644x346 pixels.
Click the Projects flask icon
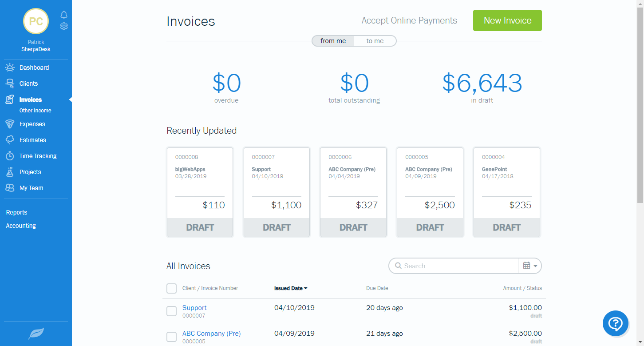tap(10, 172)
